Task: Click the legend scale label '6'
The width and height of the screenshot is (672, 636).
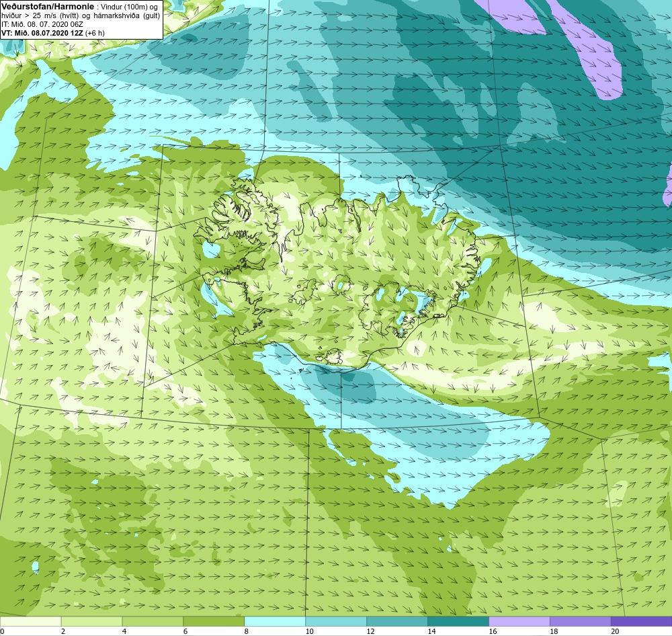Action: 185,631
